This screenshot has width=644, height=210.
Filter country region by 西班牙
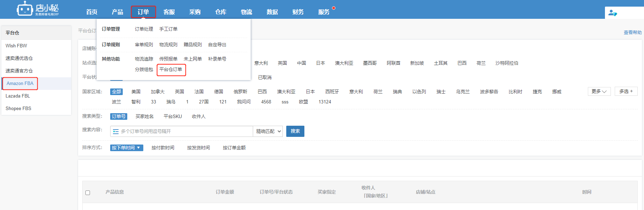(x=332, y=92)
